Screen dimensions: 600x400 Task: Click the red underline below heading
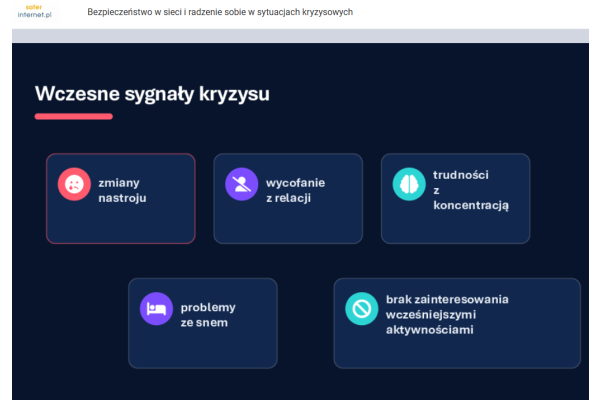click(x=73, y=117)
